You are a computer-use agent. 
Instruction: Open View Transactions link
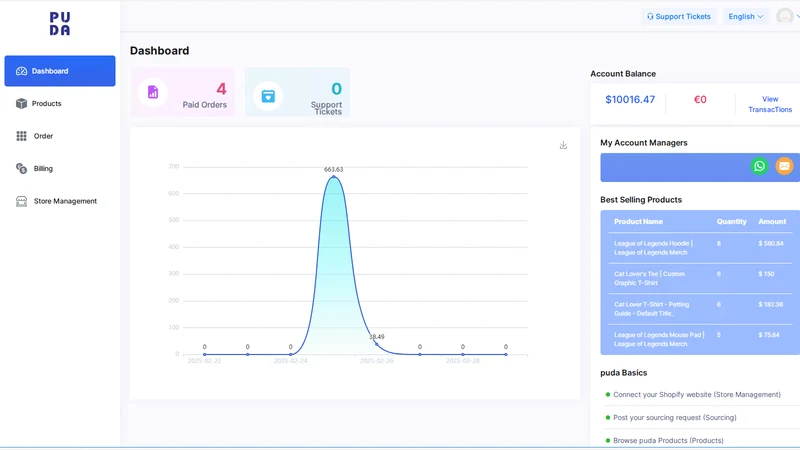pyautogui.click(x=770, y=104)
